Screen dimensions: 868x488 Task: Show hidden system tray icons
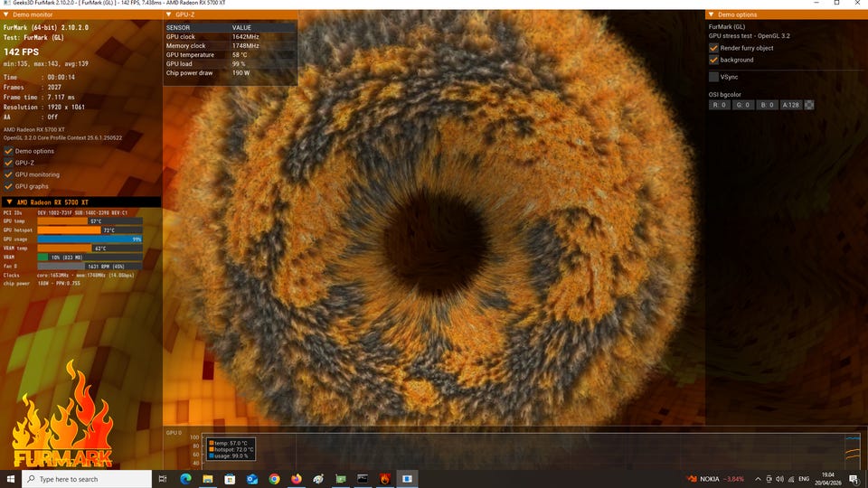[758, 479]
